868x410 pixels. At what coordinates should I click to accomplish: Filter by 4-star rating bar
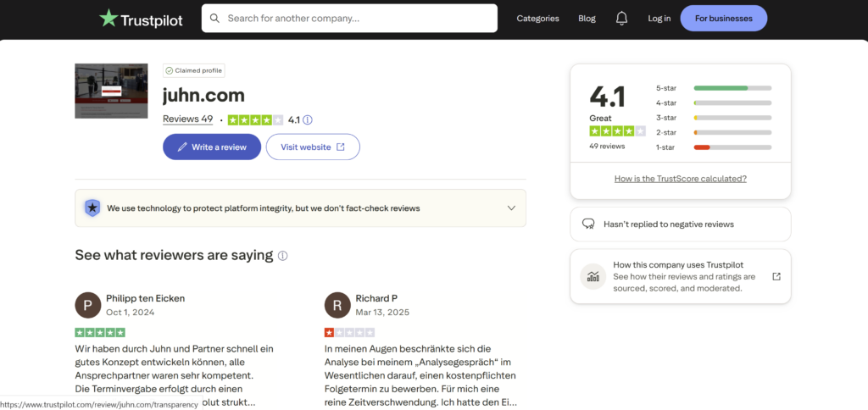714,102
